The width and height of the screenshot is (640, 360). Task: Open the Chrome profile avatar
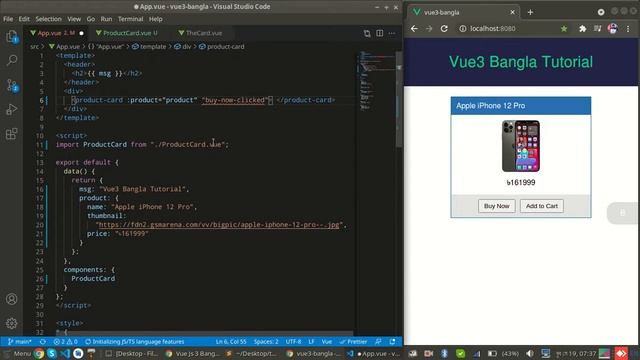[613, 29]
